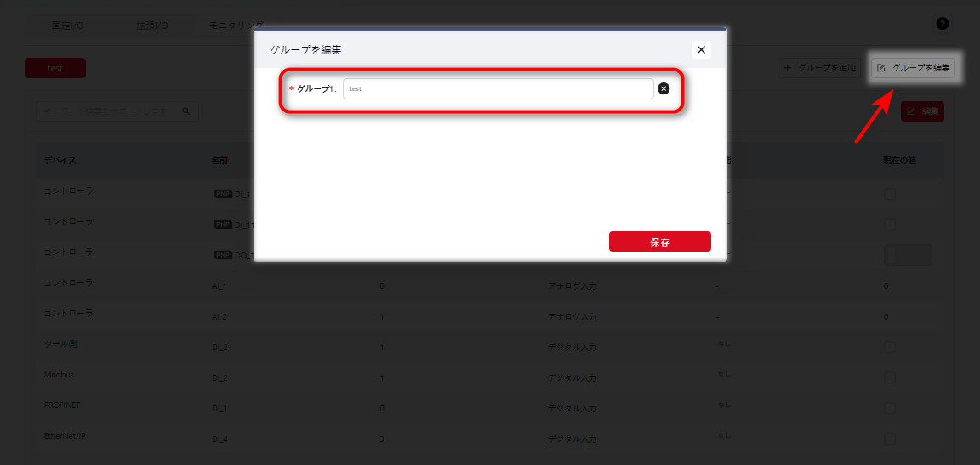Click the pencil icon on グループを編集
980x465 pixels.
pyautogui.click(x=881, y=68)
